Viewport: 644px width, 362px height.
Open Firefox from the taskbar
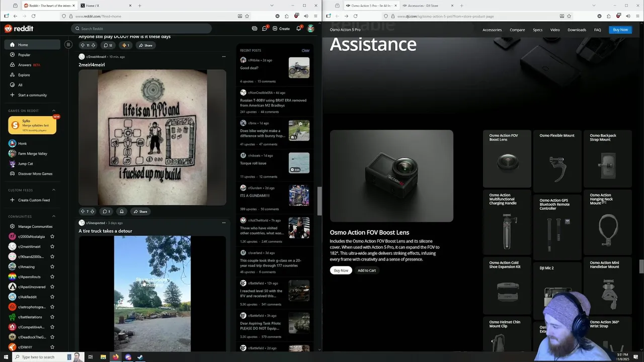coord(115,357)
